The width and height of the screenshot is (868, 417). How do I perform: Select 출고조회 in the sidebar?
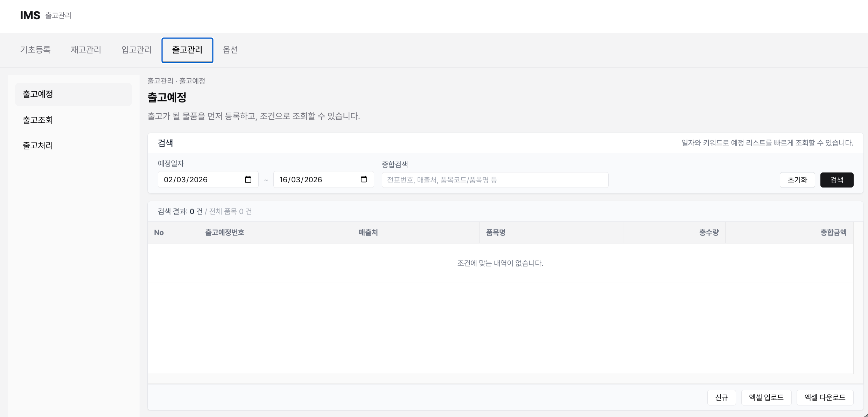coord(38,120)
